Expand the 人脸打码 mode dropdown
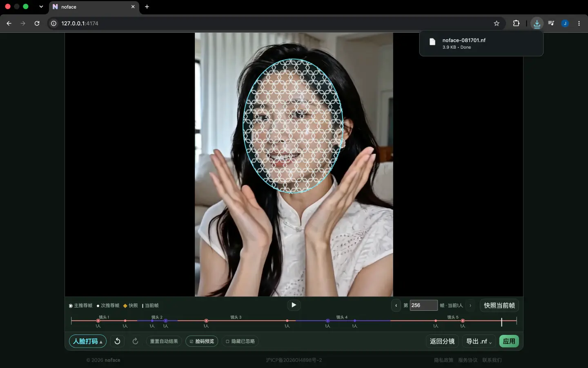588x368 pixels. (88, 341)
